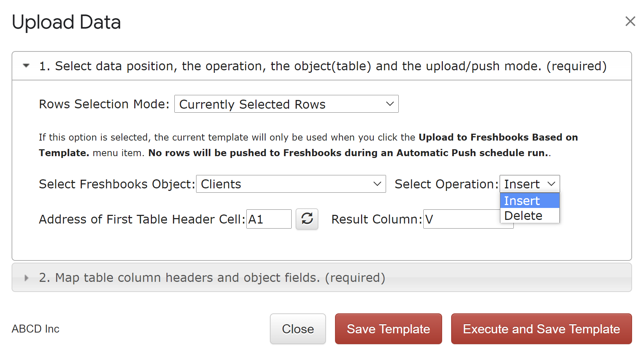
Task: Choose Insert from the operation list
Action: 530,201
